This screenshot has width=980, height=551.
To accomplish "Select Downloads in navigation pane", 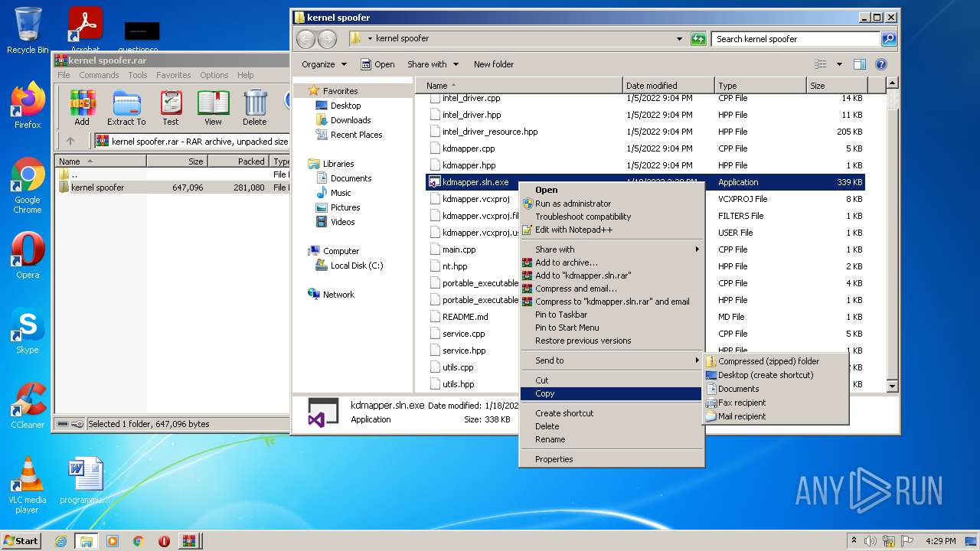I will click(x=351, y=120).
